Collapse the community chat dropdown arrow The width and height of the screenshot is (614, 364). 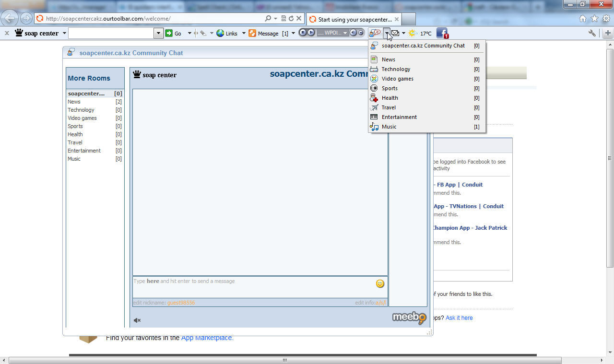[x=387, y=33]
